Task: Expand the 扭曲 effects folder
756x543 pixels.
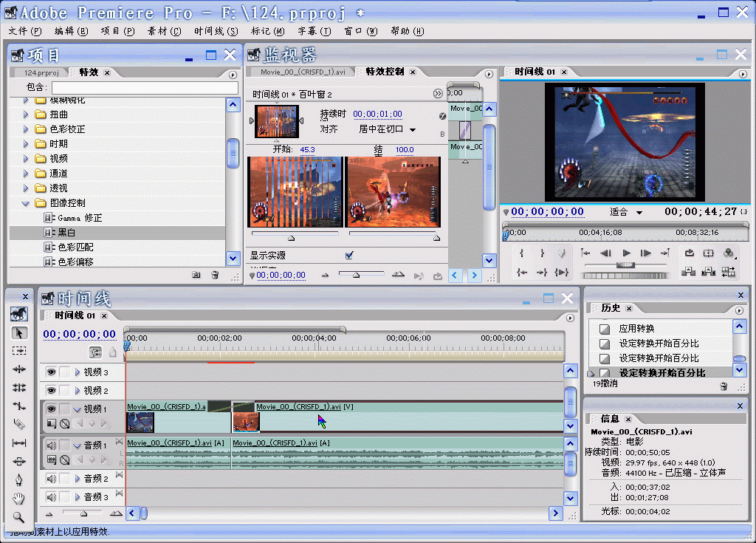Action: tap(26, 115)
